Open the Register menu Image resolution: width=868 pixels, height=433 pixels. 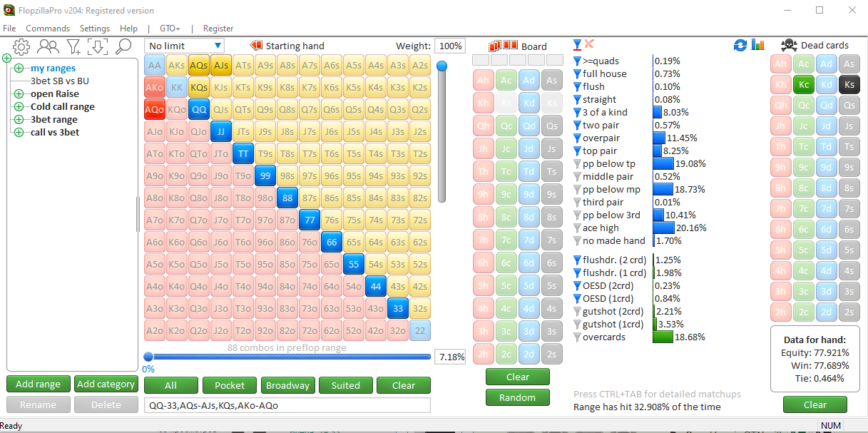tap(218, 29)
